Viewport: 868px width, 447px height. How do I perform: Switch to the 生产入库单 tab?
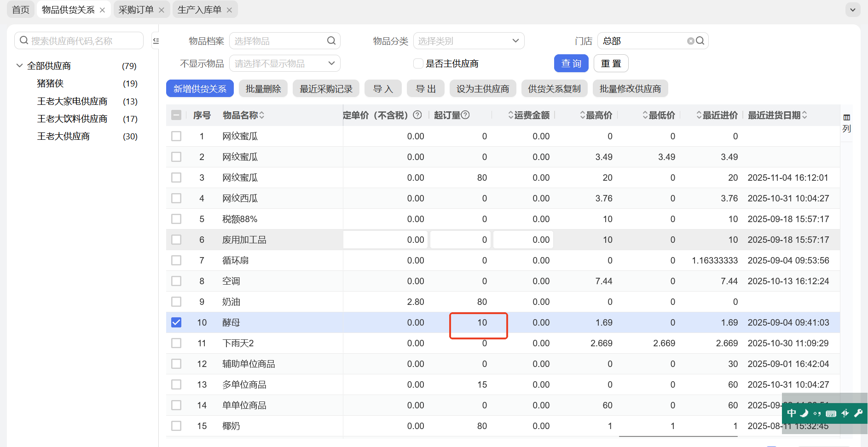[199, 10]
